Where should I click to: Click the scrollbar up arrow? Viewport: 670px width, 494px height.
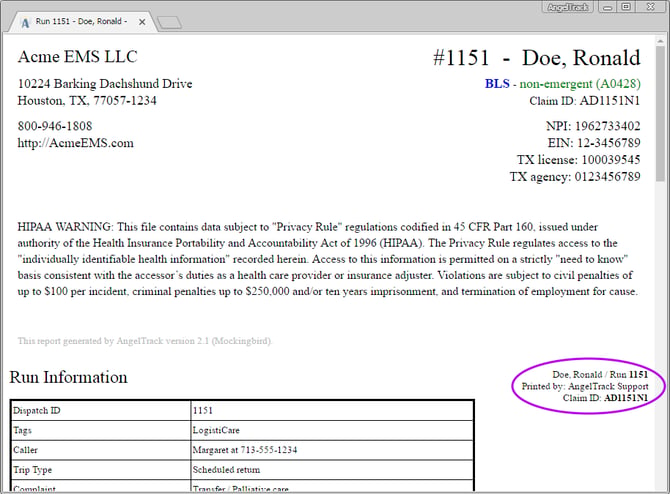[660, 41]
